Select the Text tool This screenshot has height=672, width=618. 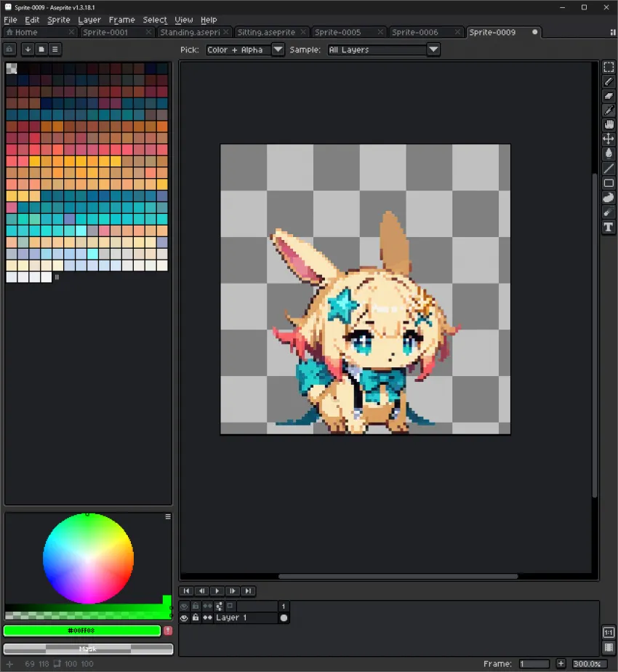(x=609, y=227)
